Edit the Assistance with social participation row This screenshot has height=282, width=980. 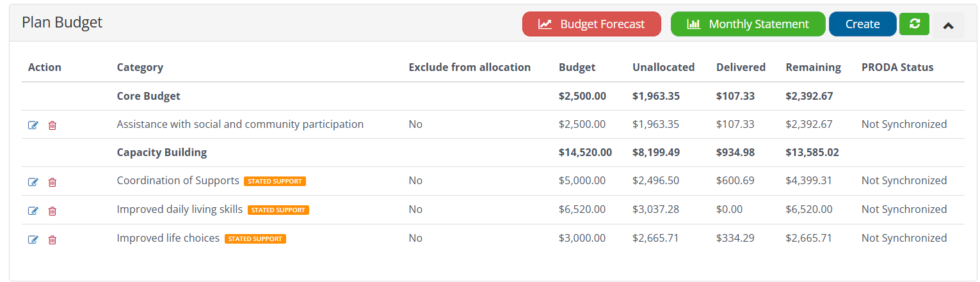click(33, 125)
